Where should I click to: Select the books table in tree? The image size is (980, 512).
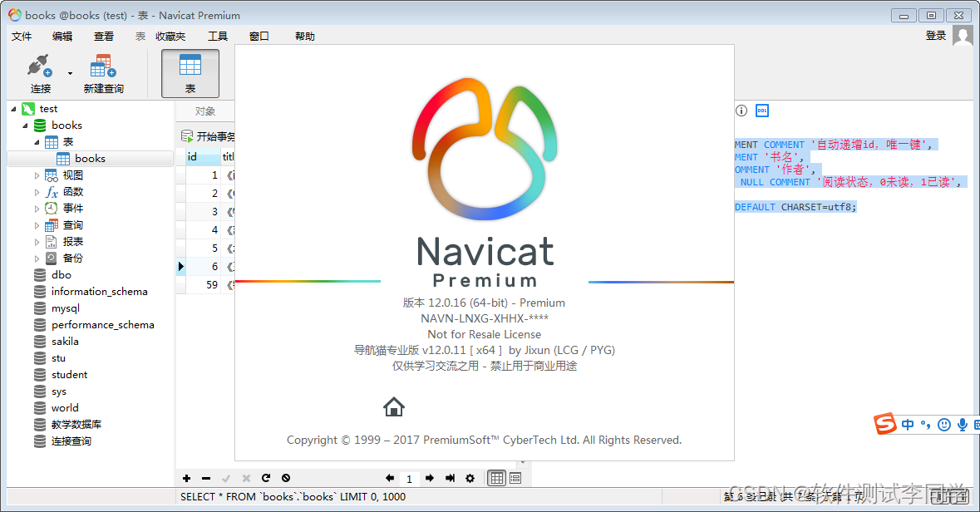(90, 159)
